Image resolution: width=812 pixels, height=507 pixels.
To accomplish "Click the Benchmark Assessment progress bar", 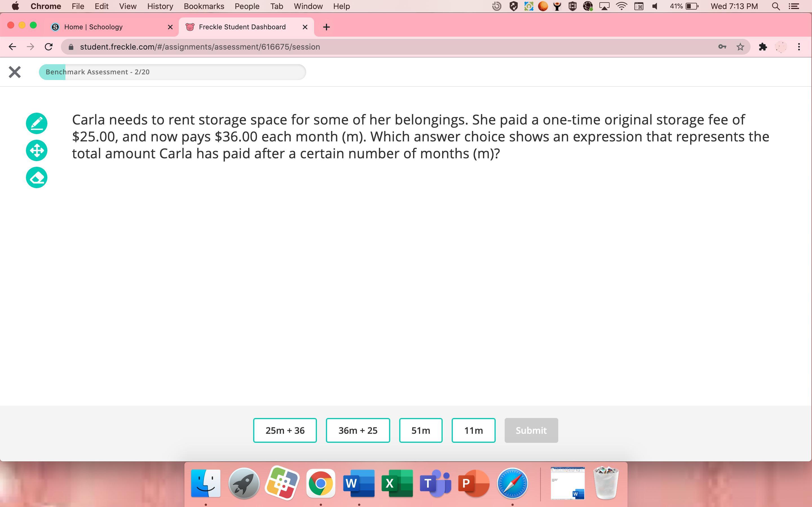I will point(172,72).
